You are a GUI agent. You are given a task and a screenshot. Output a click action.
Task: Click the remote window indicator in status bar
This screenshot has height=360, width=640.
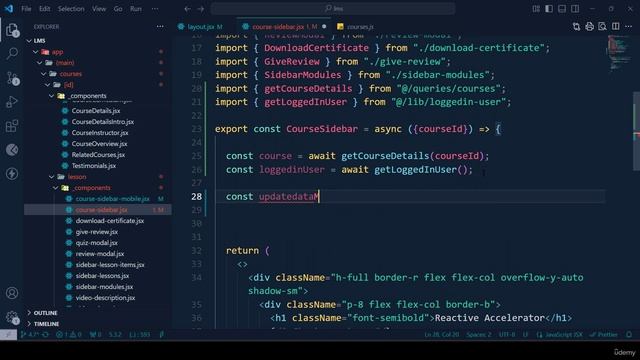pyautogui.click(x=8, y=335)
